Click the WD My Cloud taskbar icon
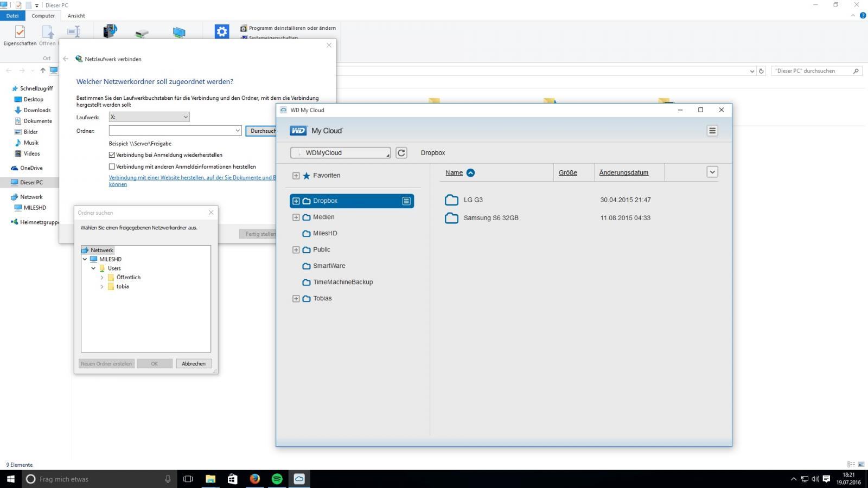The width and height of the screenshot is (868, 488). coord(299,479)
